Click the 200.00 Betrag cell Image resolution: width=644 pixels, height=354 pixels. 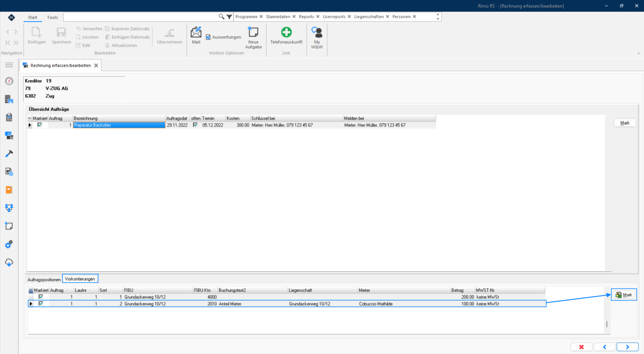(x=462, y=297)
